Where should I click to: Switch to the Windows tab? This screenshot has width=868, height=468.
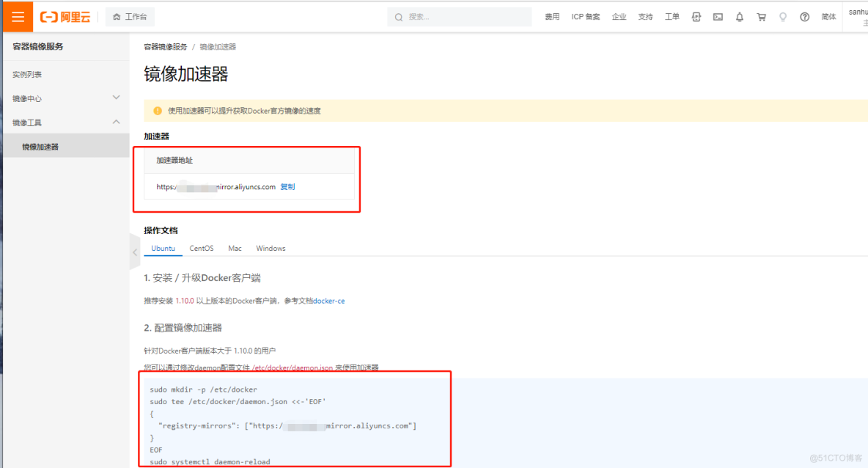(x=271, y=248)
